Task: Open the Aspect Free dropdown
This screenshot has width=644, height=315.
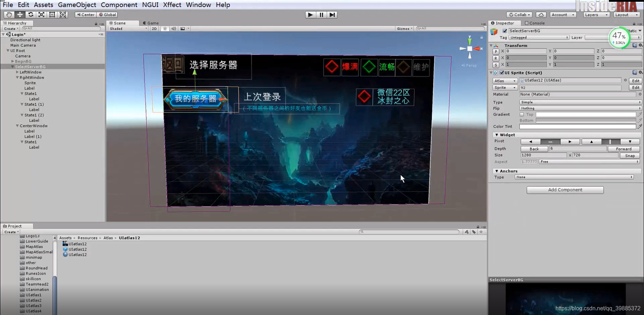Action: tap(589, 162)
